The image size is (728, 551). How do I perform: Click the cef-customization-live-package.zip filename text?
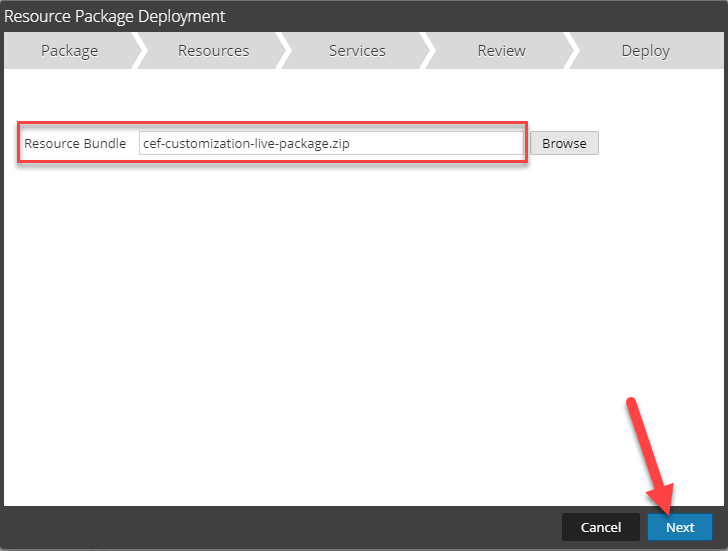[247, 143]
